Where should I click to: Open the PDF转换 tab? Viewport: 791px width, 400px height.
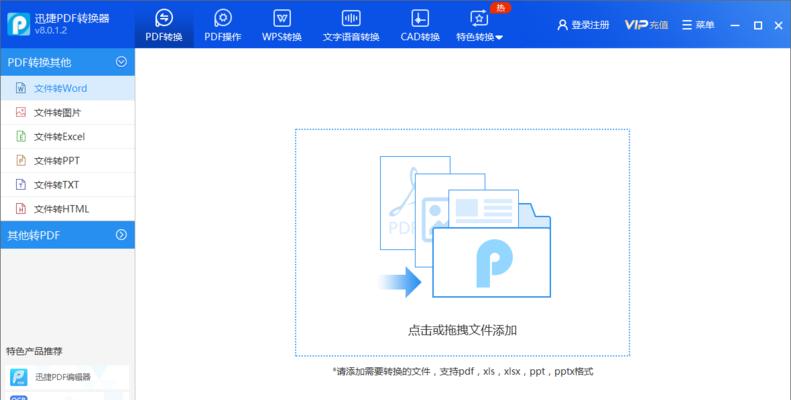click(164, 25)
